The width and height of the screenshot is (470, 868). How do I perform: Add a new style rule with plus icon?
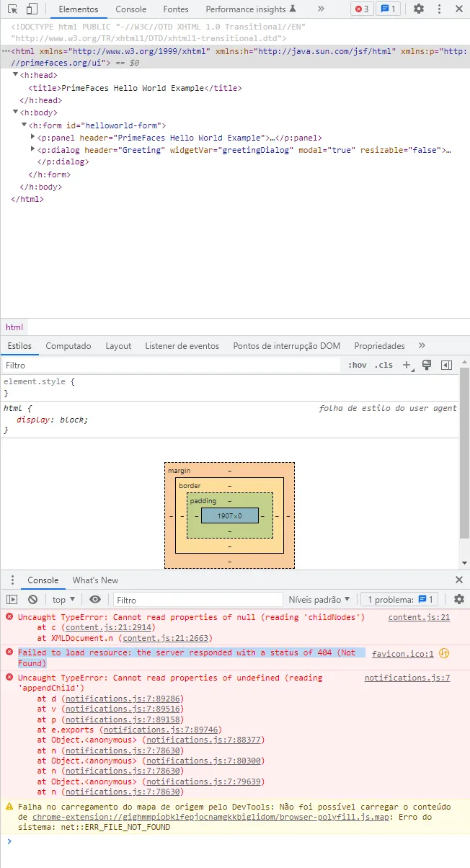(407, 365)
